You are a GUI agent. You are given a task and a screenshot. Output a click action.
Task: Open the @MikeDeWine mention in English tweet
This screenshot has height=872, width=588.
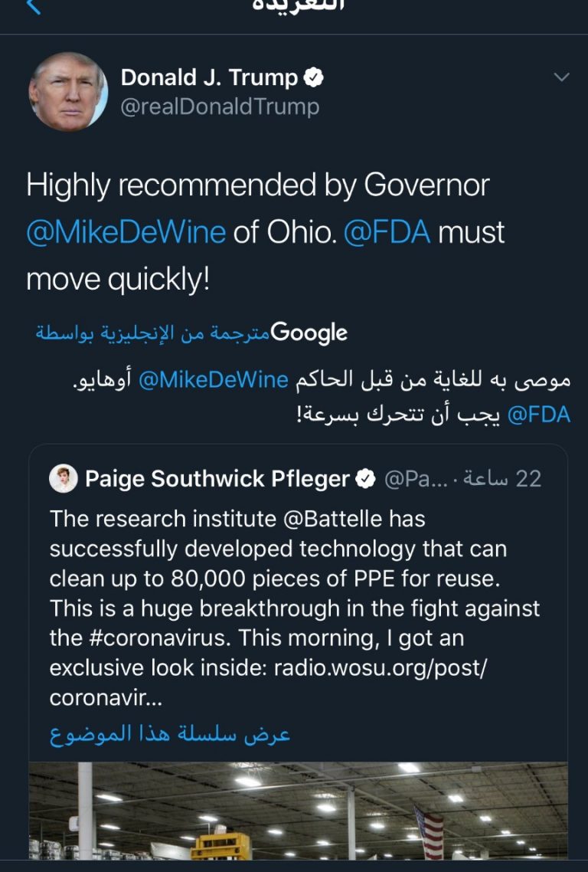[126, 232]
